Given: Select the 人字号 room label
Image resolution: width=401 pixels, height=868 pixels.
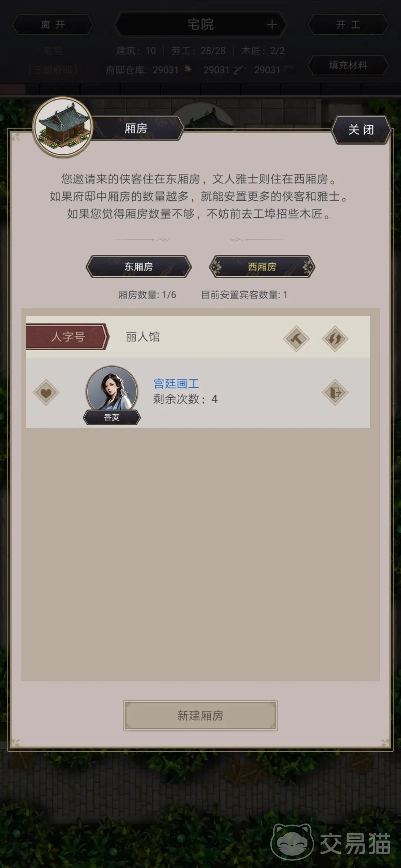Looking at the screenshot, I should (x=68, y=337).
